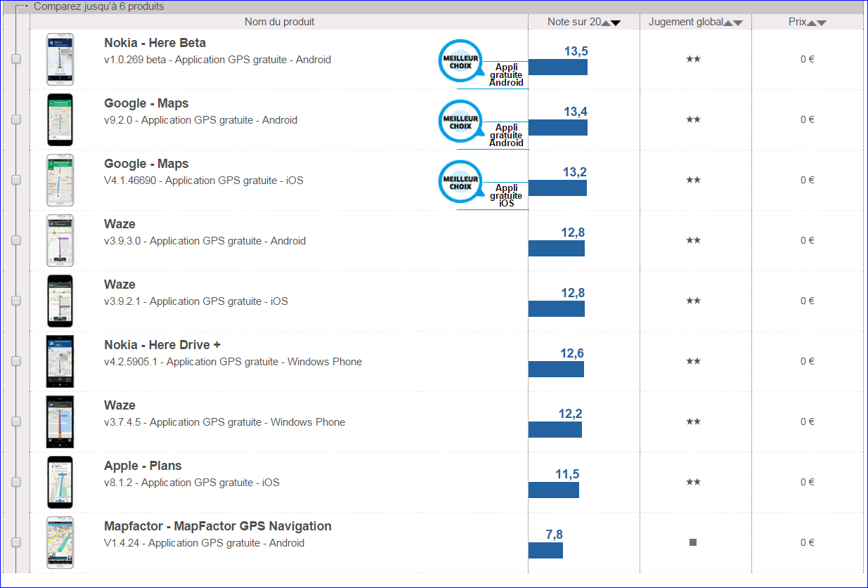Open the Nokia - Here Drive + product link
The width and height of the screenshot is (868, 588).
(x=162, y=345)
